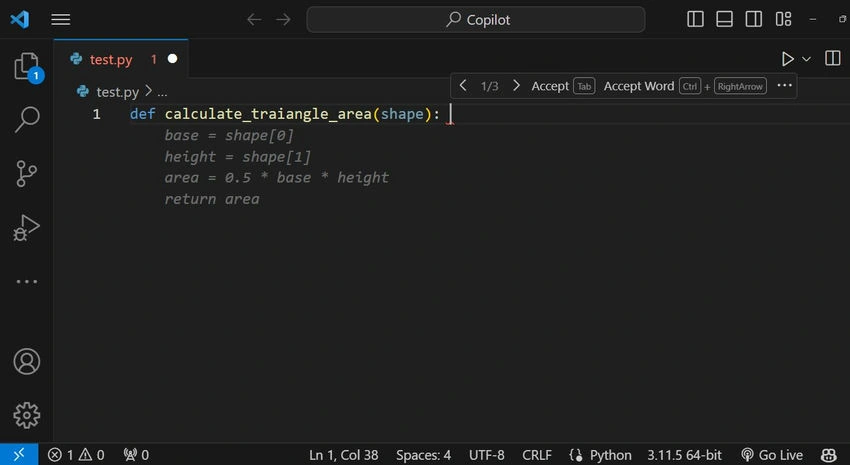Screen dimensions: 850x465
Task: Toggle the Panel layout button
Action: pos(724,20)
